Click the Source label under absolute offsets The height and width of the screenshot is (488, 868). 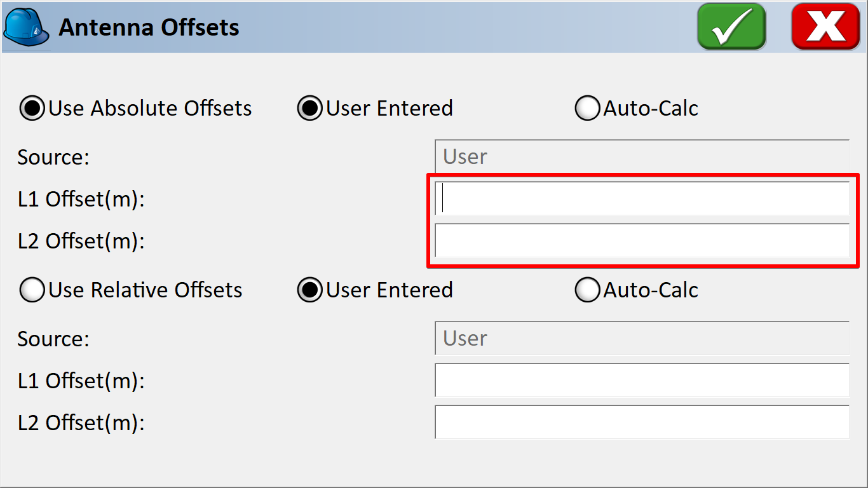tap(53, 157)
